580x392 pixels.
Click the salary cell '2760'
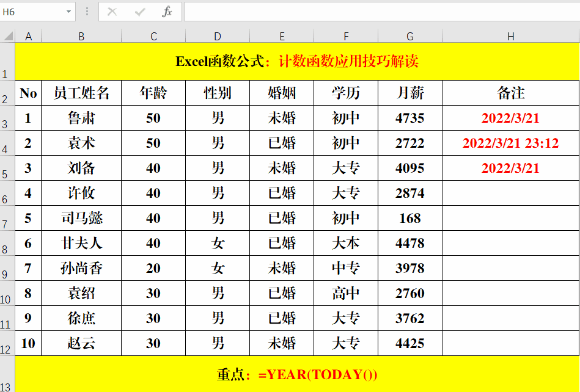(x=410, y=293)
